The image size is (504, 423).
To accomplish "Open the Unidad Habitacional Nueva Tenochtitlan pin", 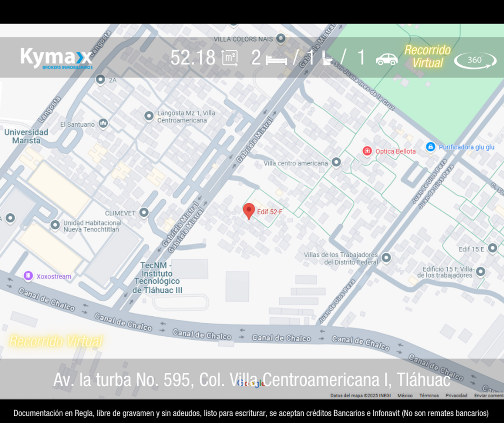I will [x=55, y=225].
